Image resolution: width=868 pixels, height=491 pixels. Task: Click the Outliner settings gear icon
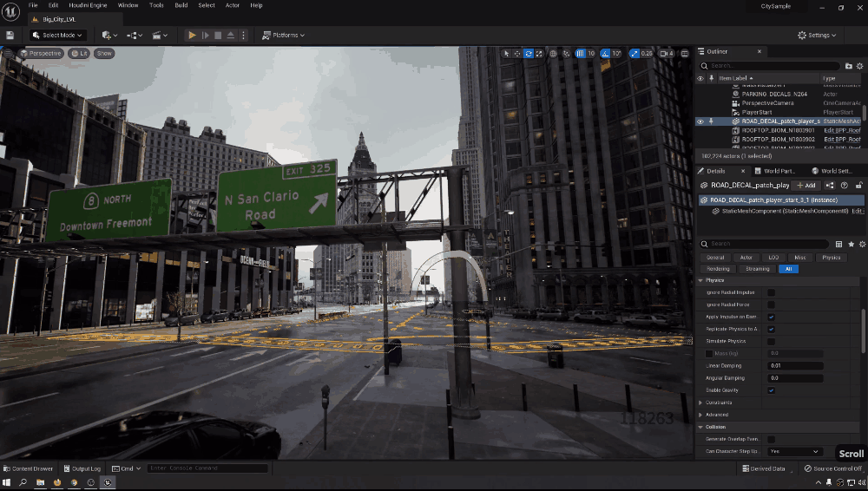(860, 66)
